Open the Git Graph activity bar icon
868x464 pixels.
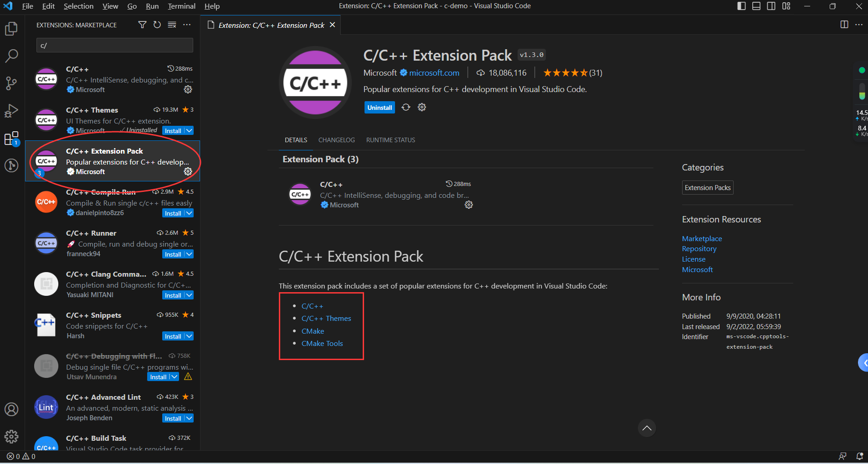tap(11, 165)
